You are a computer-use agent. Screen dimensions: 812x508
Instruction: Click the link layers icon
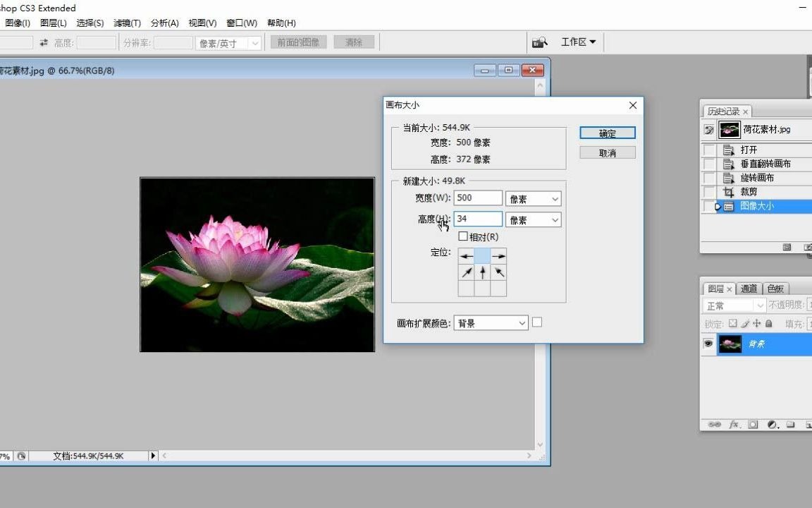(714, 424)
